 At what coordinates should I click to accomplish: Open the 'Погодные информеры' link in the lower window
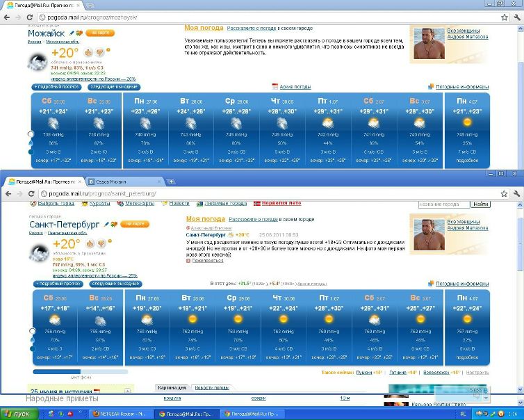(462, 284)
